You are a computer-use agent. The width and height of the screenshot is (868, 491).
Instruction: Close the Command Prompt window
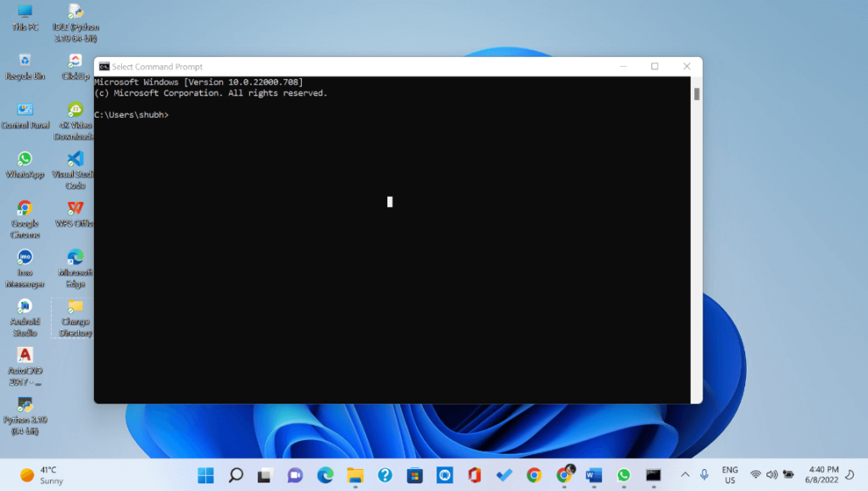(x=687, y=66)
